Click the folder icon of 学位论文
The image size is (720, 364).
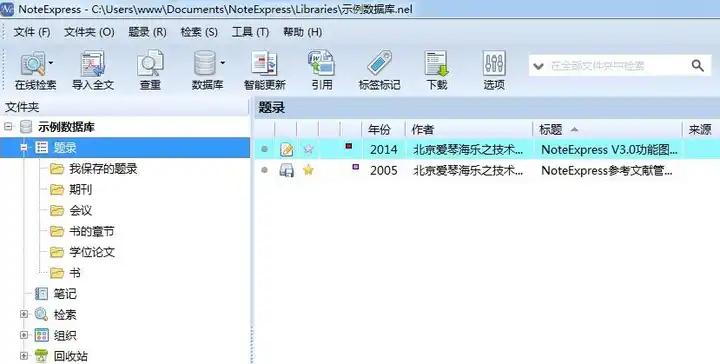click(x=57, y=252)
